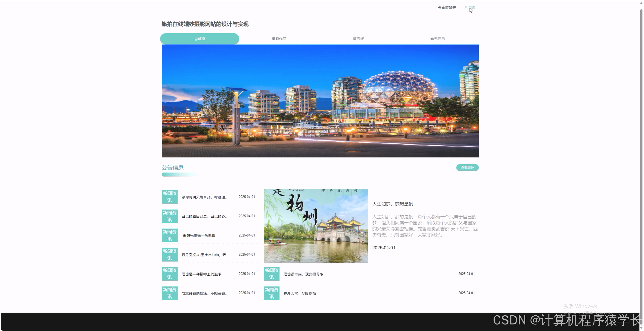
Task: Click the city night banner image
Action: 320,101
